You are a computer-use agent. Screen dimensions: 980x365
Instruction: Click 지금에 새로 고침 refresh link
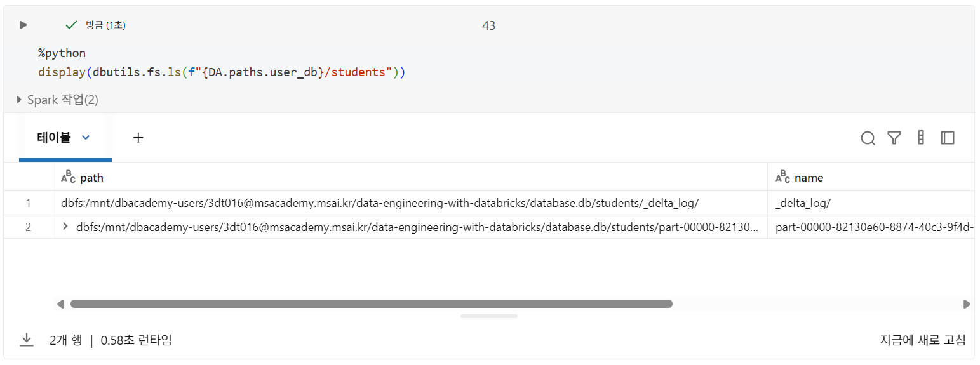[x=923, y=340]
